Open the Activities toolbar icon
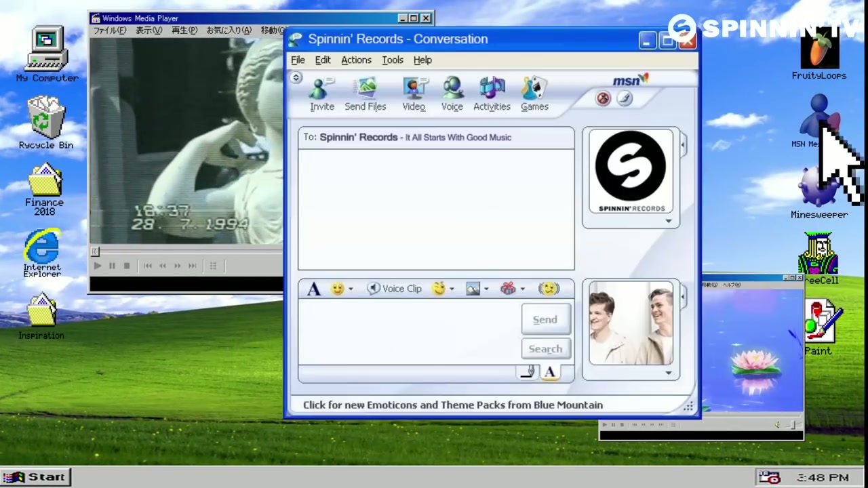Screen dimensions: 868x488 (x=492, y=94)
